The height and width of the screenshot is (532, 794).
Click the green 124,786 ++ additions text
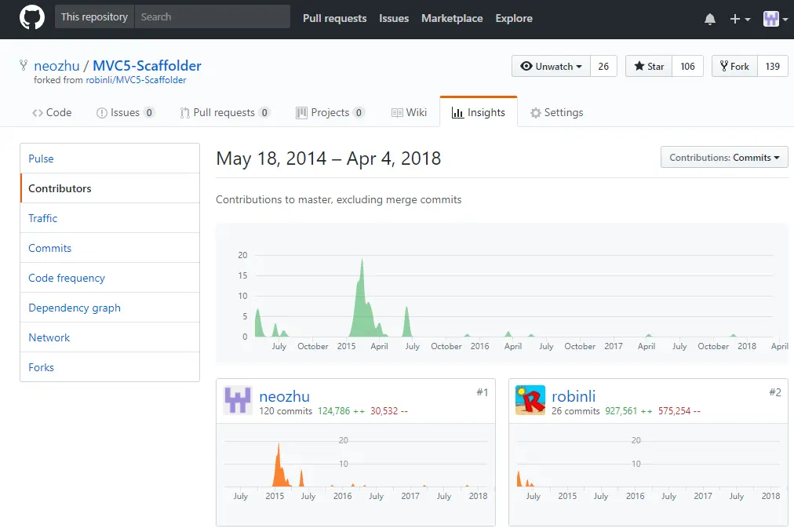[x=341, y=411]
